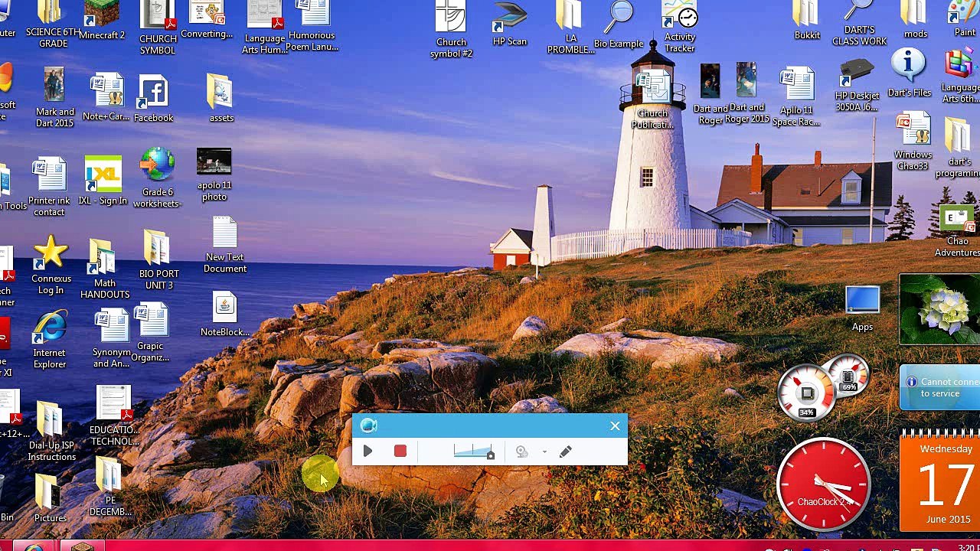Open the Pictures folder
Image resolution: width=980 pixels, height=551 pixels.
50,499
